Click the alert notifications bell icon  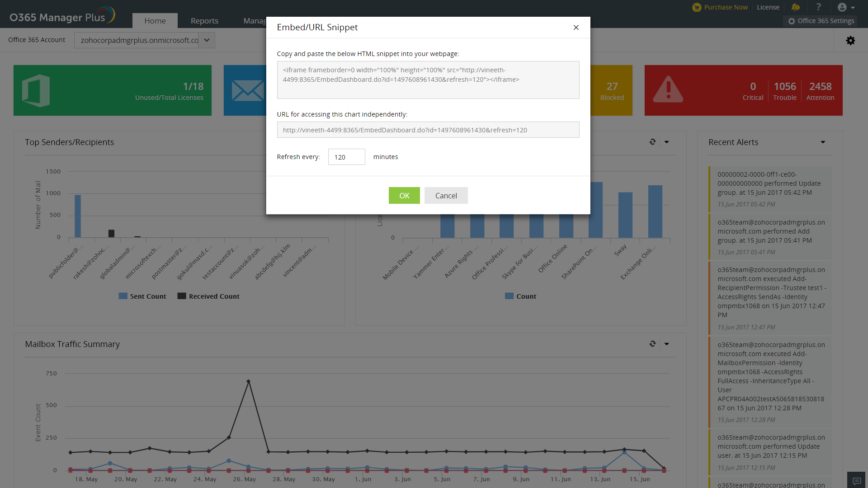(x=796, y=7)
